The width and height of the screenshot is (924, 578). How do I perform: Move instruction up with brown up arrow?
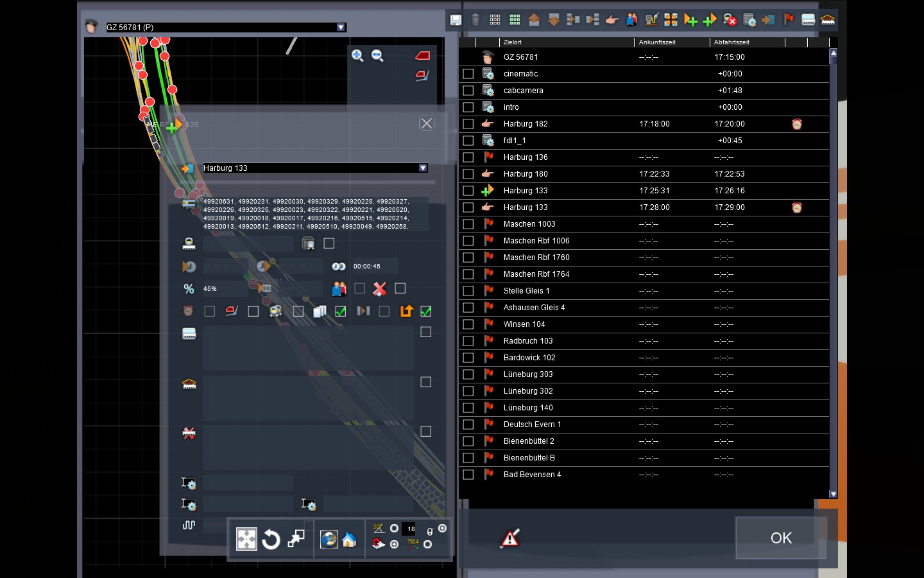[x=534, y=20]
